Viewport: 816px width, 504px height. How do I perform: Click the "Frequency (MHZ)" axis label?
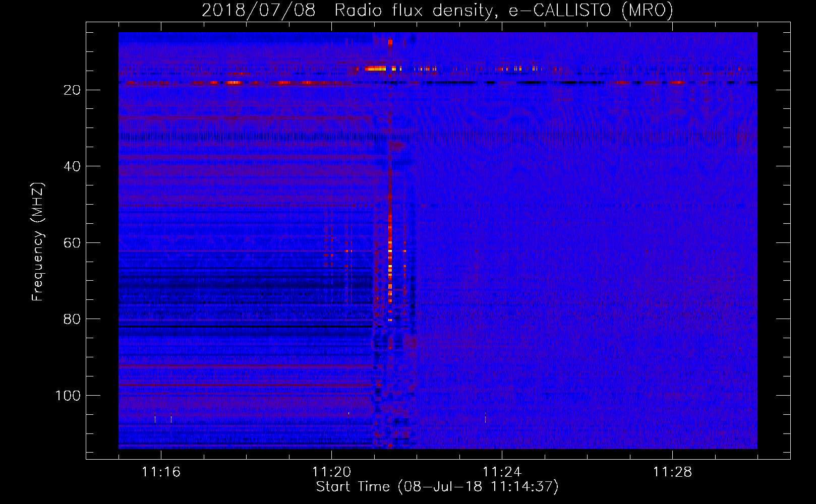[38, 241]
